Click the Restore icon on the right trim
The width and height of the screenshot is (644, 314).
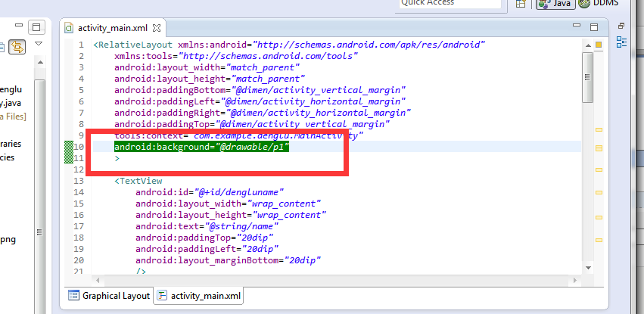[x=621, y=26]
